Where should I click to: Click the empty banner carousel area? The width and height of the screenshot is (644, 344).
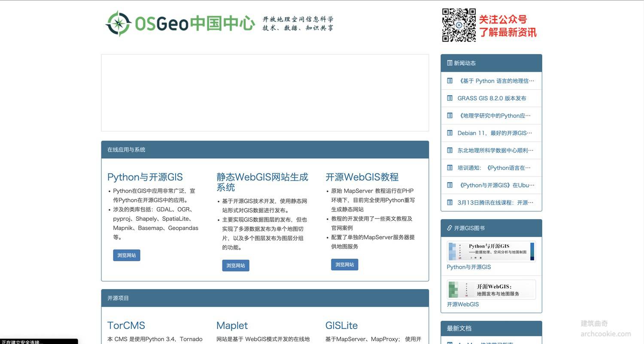pyautogui.click(x=265, y=93)
